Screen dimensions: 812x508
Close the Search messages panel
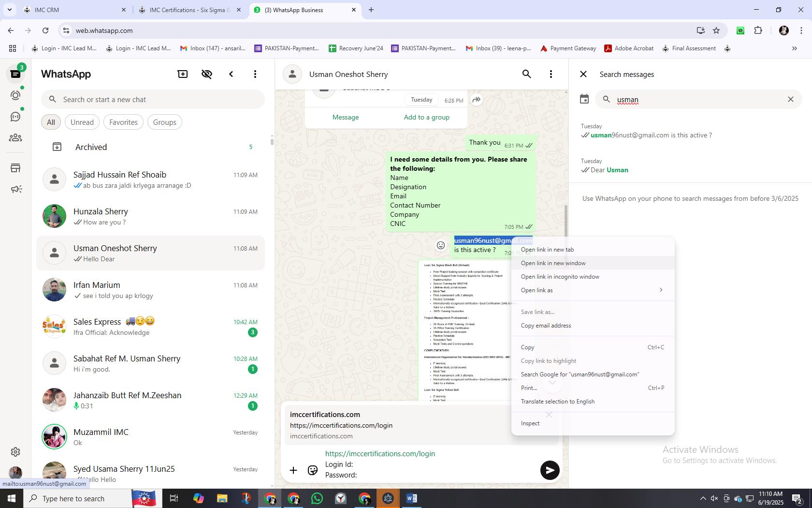583,74
